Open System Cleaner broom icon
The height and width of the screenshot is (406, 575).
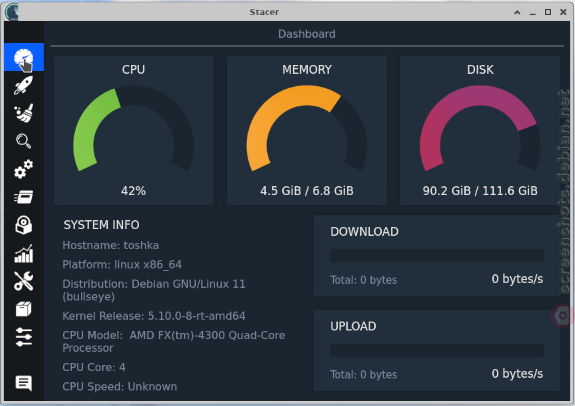(x=24, y=113)
